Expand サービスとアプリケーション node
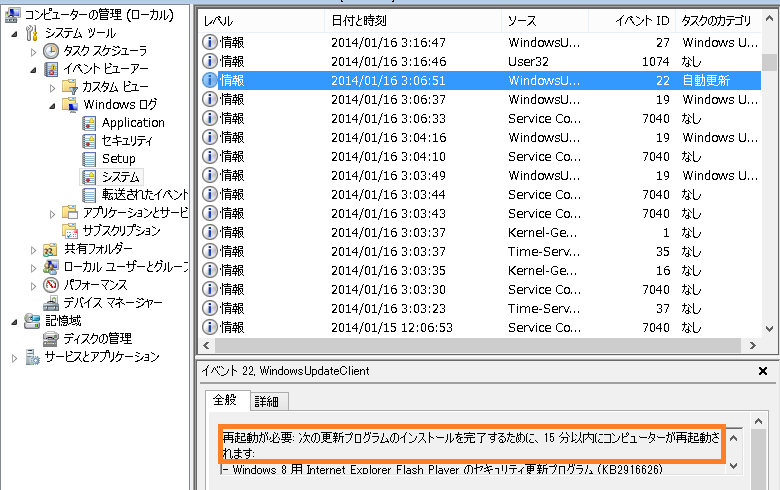 (14, 358)
